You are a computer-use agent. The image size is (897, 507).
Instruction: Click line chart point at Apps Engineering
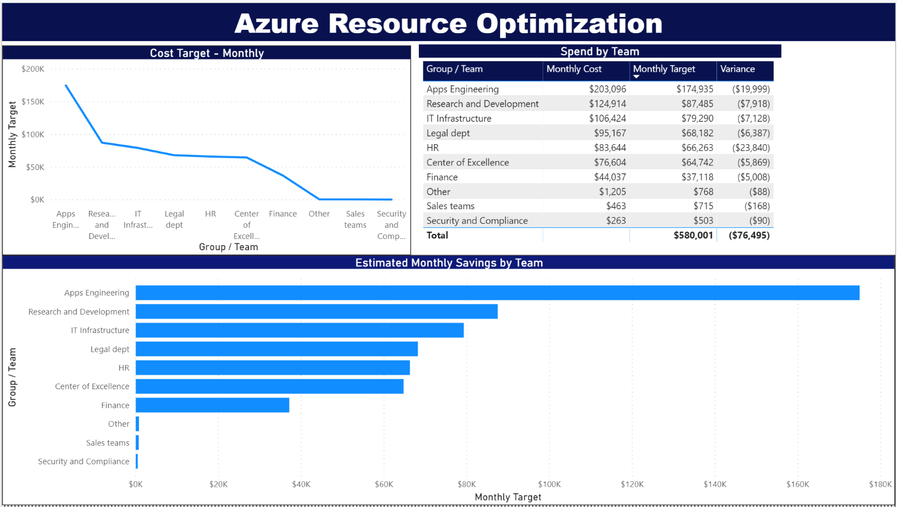[x=66, y=86]
